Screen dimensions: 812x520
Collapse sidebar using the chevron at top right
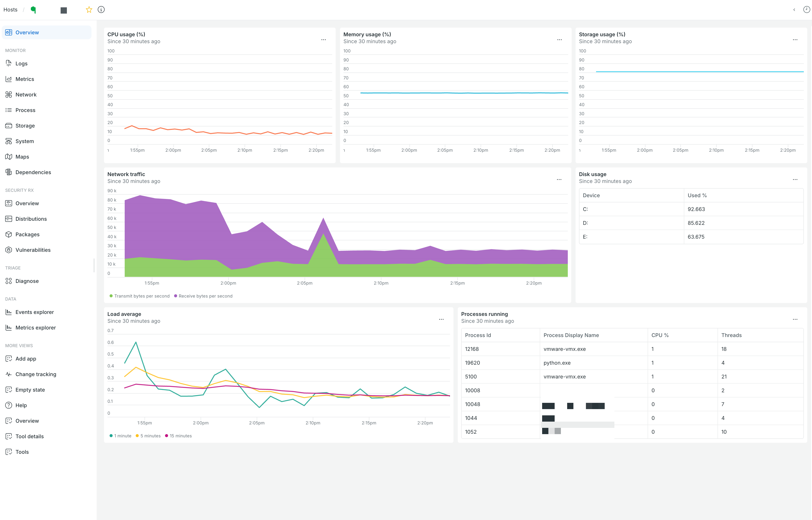794,9
